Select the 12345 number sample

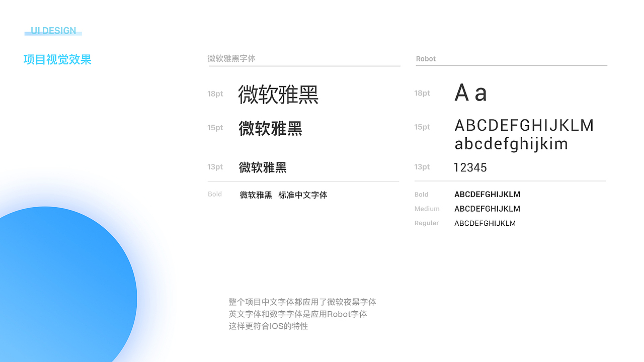[x=470, y=167]
